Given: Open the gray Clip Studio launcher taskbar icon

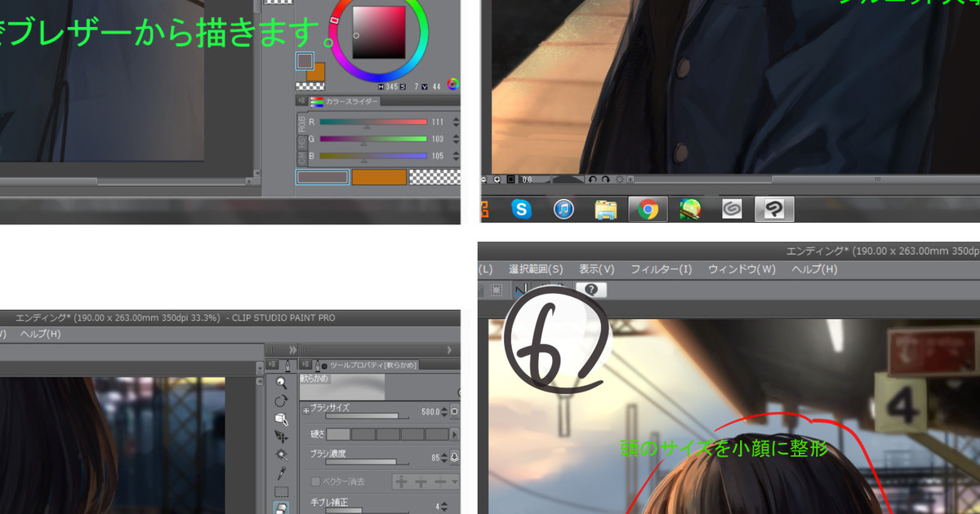Looking at the screenshot, I should [x=732, y=210].
